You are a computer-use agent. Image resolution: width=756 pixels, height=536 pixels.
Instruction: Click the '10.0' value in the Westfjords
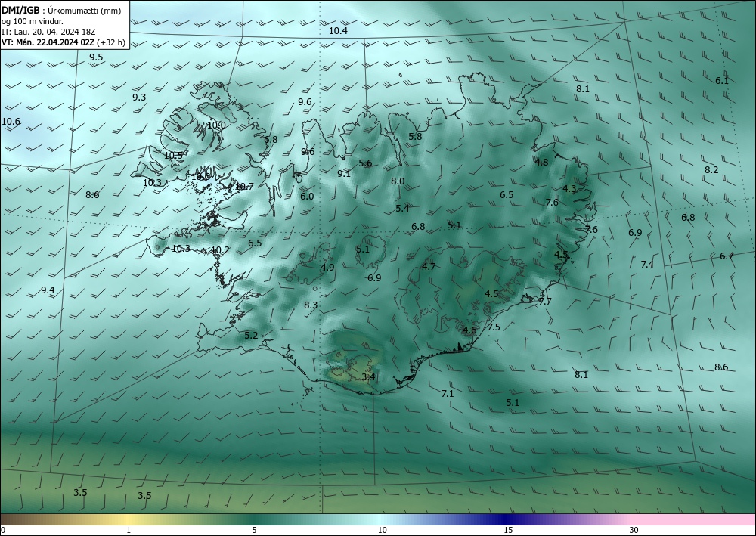216,125
